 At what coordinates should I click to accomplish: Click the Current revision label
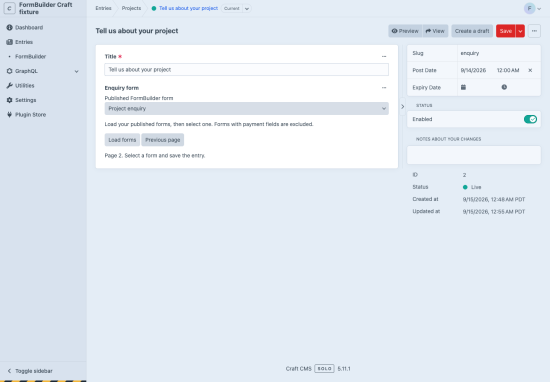point(232,8)
